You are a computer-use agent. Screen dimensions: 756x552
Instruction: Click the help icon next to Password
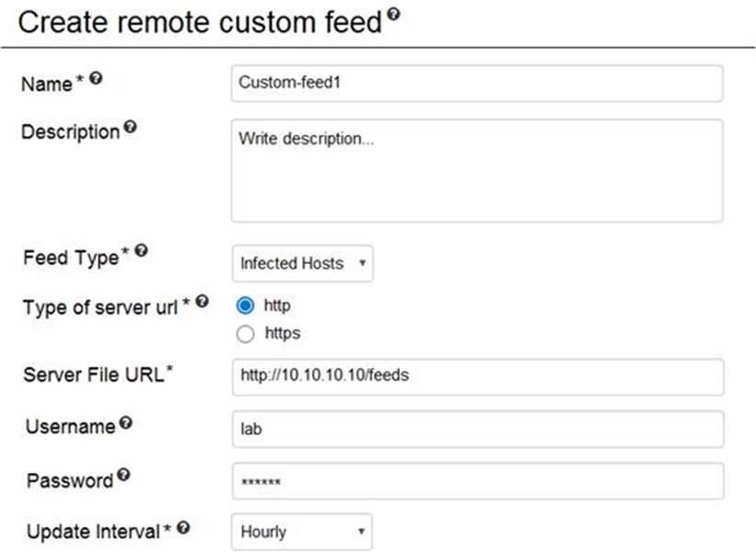tap(122, 477)
